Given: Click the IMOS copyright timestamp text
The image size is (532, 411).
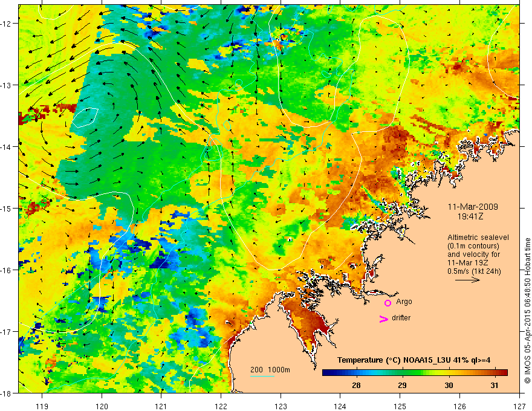Looking at the screenshot, I should tap(527, 311).
